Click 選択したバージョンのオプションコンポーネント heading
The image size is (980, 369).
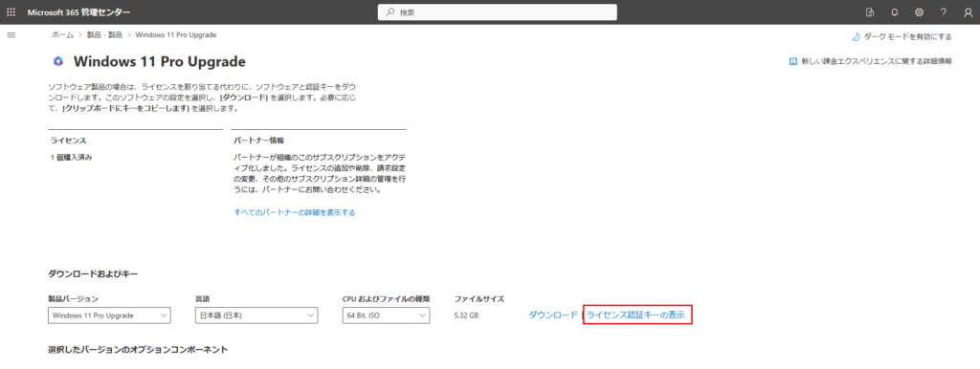(x=138, y=350)
